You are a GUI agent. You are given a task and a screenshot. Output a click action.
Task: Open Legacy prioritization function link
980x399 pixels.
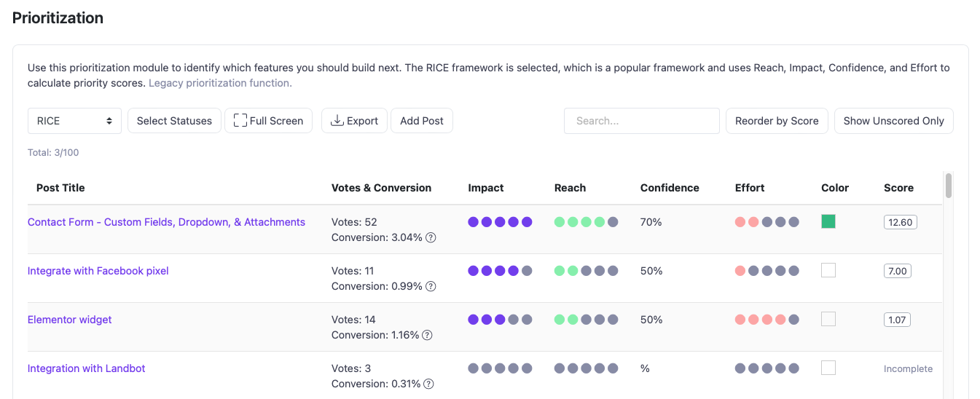point(220,83)
